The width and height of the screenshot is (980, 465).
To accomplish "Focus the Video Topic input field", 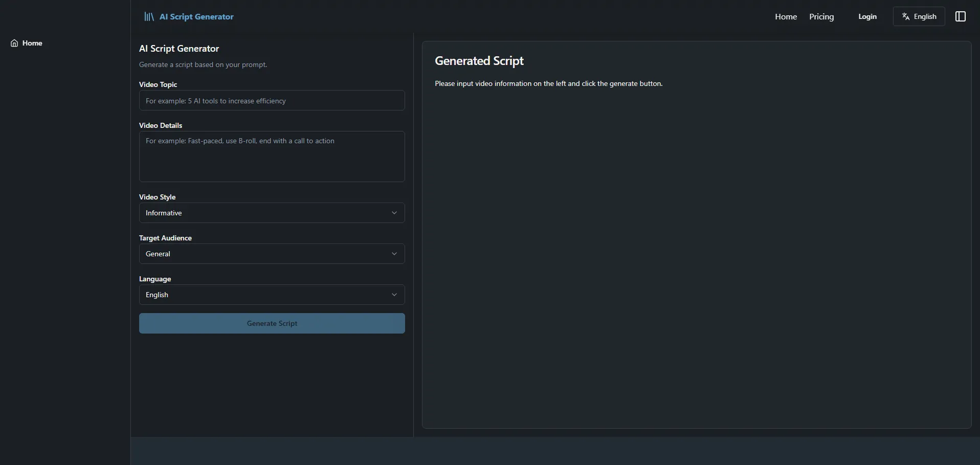I will [272, 101].
